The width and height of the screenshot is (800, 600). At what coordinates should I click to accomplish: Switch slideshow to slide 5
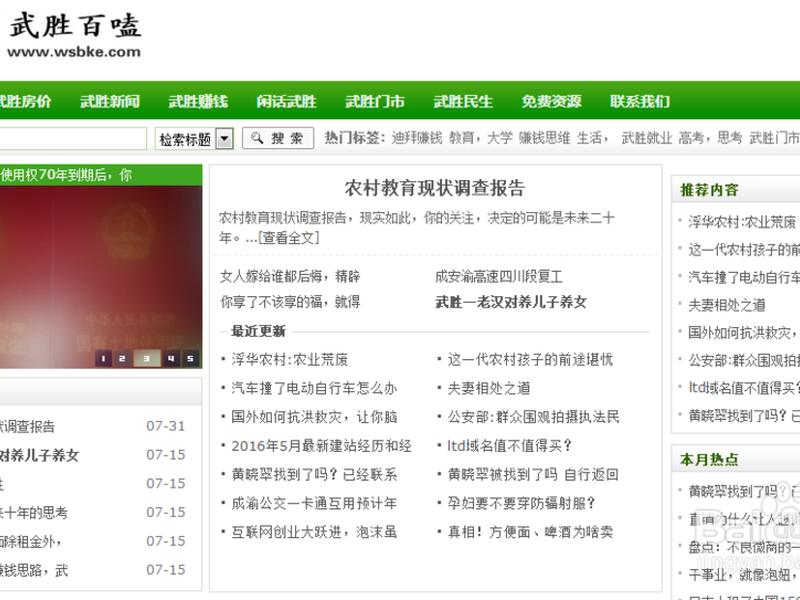[x=190, y=359]
